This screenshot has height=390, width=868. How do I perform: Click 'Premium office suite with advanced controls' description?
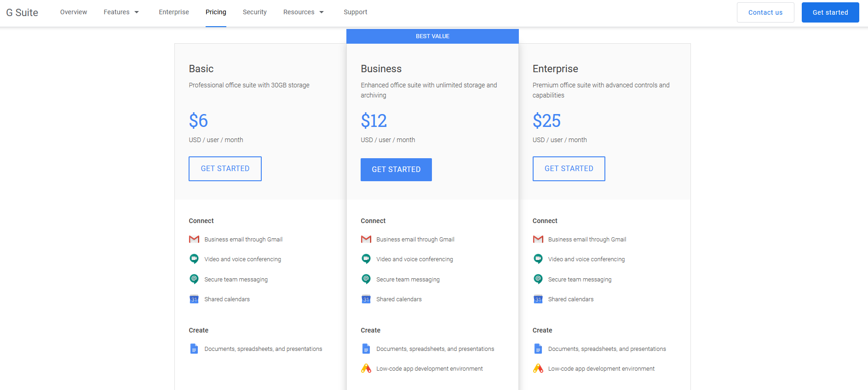601,90
